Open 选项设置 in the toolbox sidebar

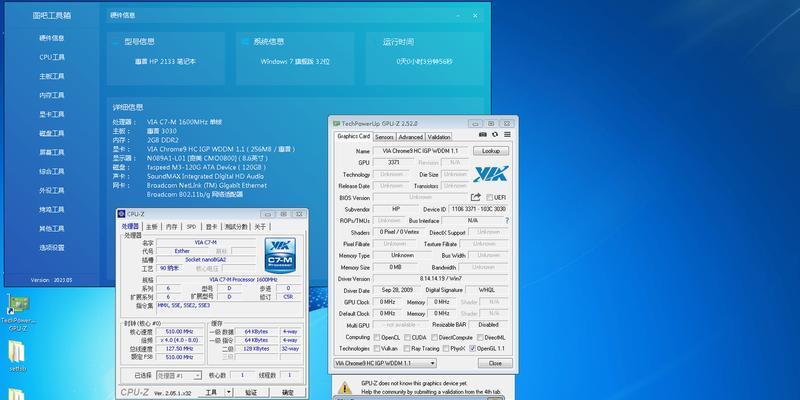pyautogui.click(x=52, y=247)
